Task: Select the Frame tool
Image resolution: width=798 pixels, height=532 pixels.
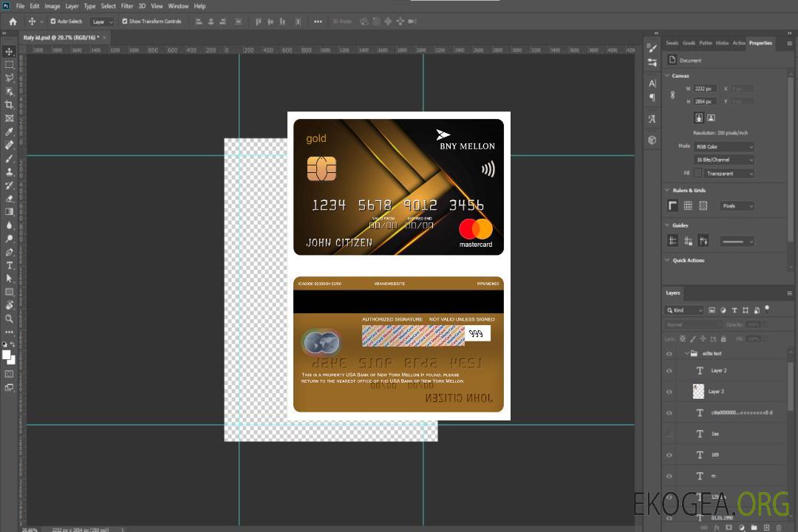Action: pyautogui.click(x=9, y=118)
